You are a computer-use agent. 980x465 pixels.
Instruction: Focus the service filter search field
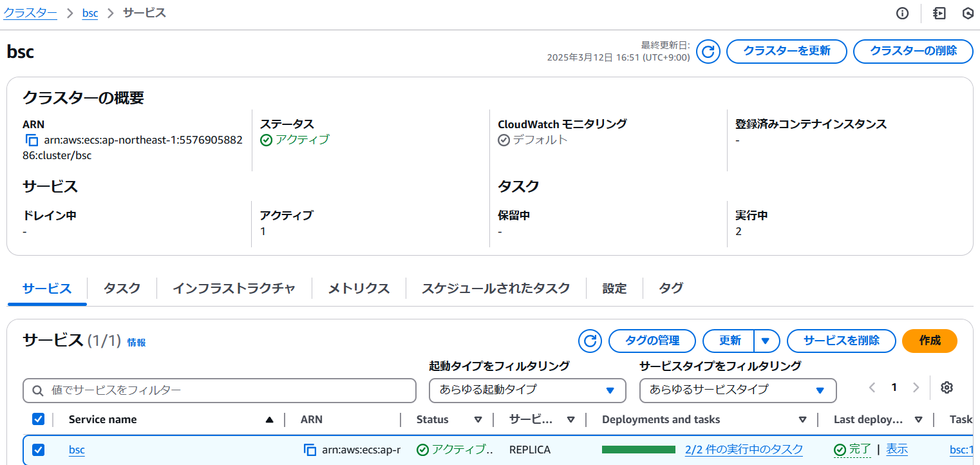tap(220, 390)
